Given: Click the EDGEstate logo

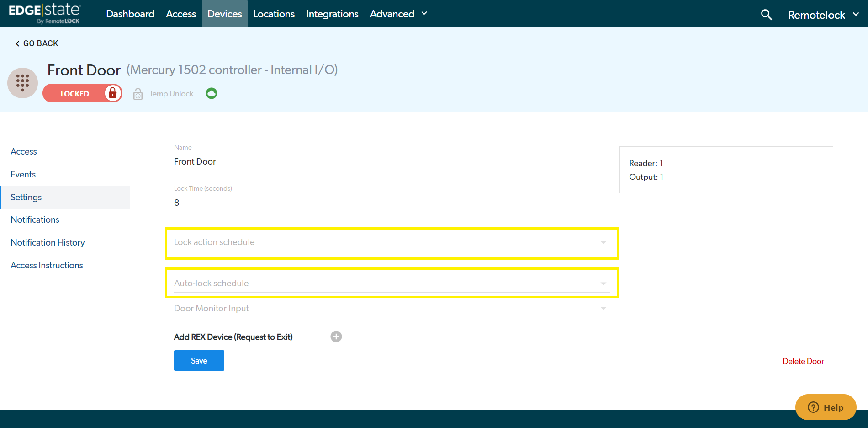Looking at the screenshot, I should click(45, 14).
